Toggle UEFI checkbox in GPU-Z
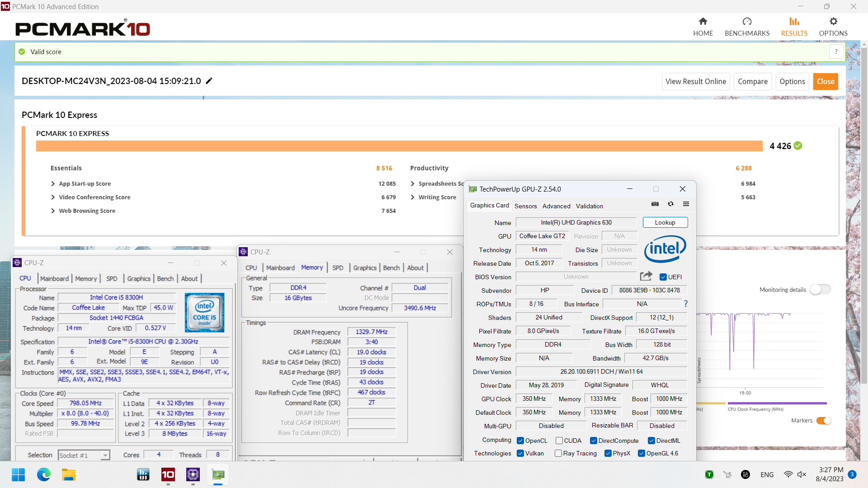Screen dimensions: 868x488 point(663,277)
